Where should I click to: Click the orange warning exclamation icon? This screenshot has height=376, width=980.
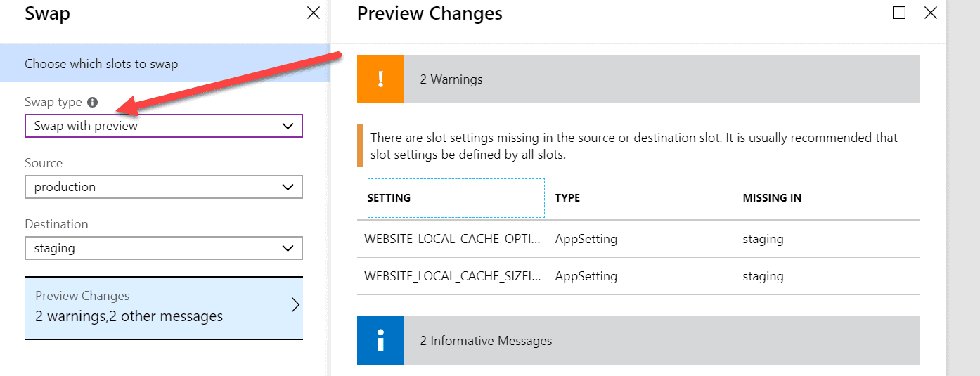point(380,79)
